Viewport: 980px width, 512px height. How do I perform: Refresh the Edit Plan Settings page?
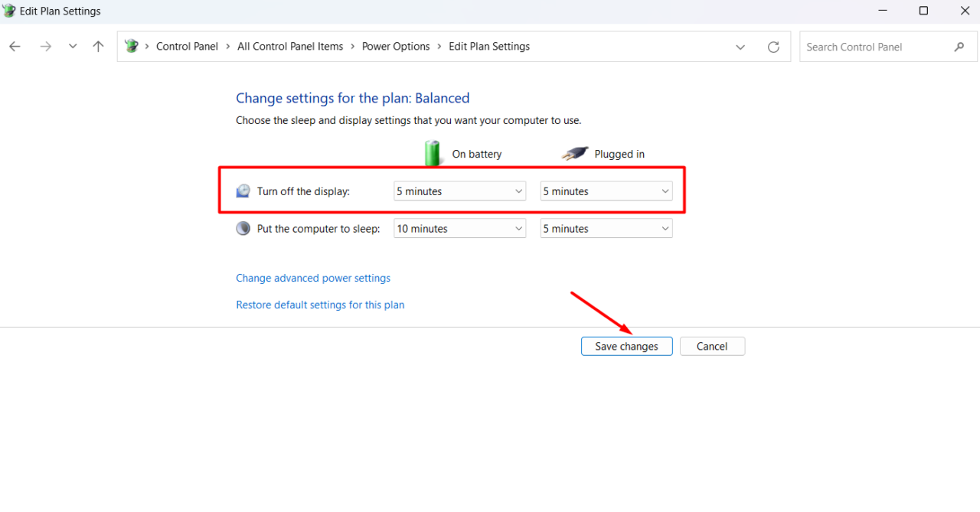773,47
